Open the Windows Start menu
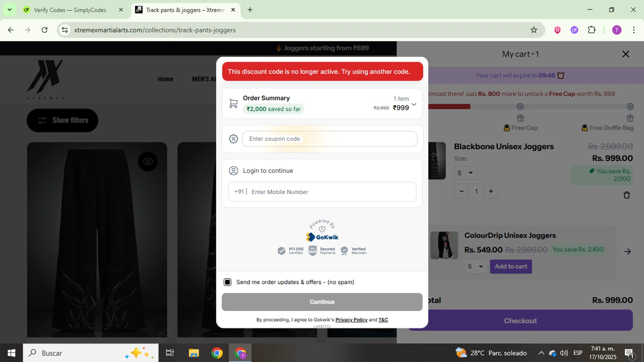Viewport: 644px width, 362px height. pyautogui.click(x=12, y=353)
